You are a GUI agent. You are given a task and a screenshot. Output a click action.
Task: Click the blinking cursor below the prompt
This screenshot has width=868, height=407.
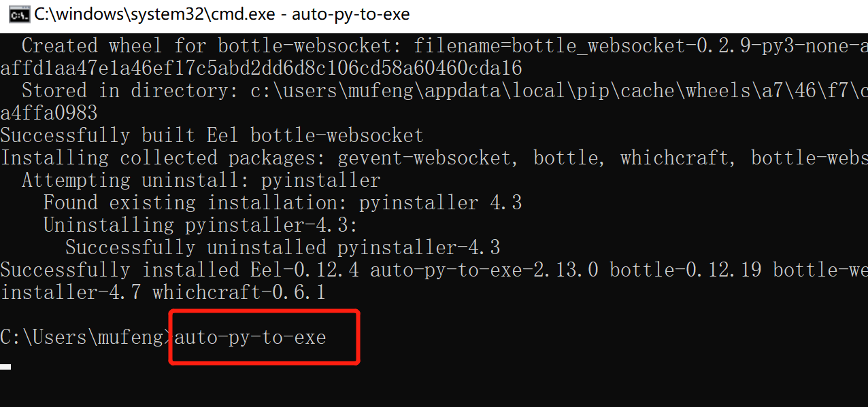(5, 367)
